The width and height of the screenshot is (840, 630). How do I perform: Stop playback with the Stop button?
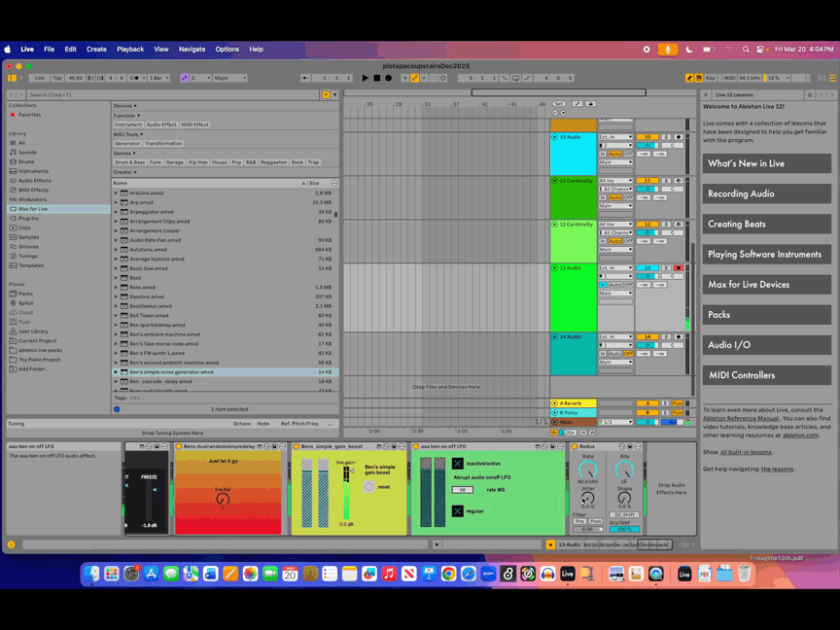click(x=376, y=78)
